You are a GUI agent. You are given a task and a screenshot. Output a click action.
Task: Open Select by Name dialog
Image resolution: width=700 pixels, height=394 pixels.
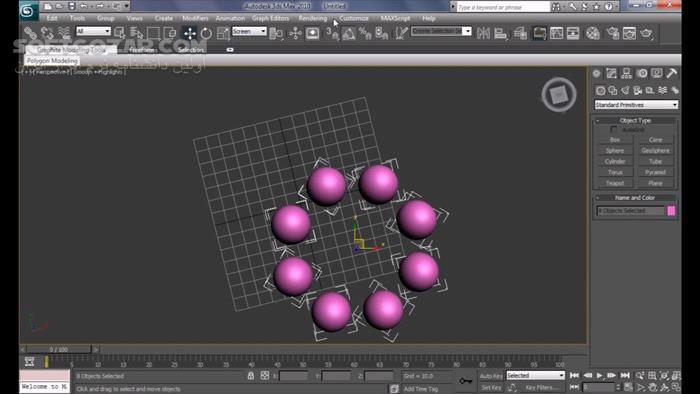coord(136,33)
